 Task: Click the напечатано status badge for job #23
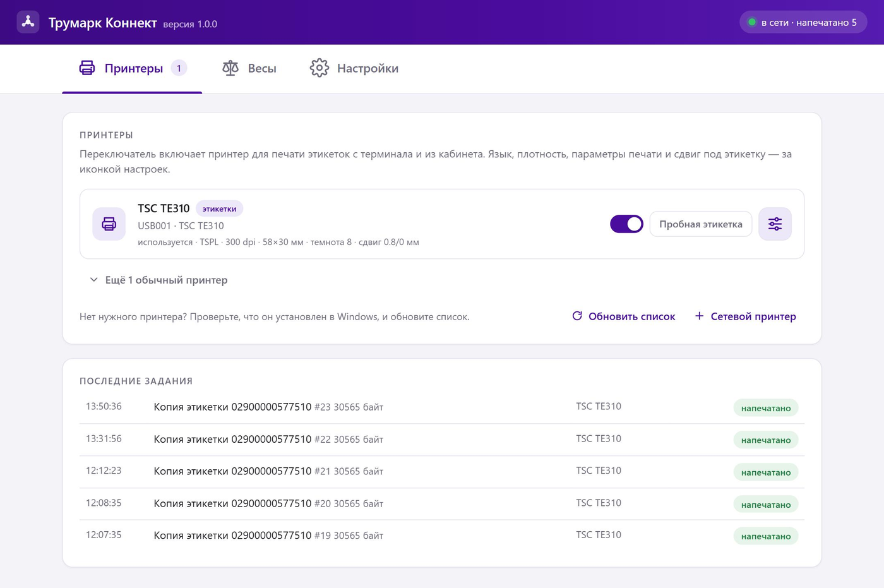coord(766,408)
